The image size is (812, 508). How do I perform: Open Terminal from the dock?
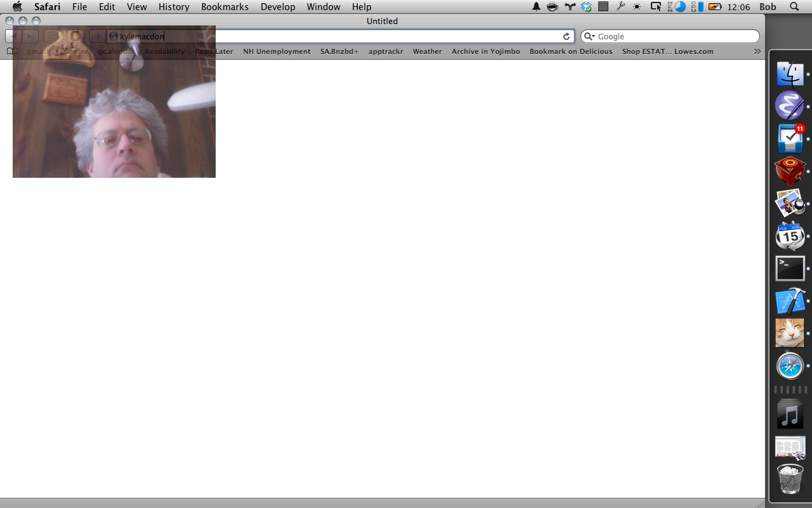[790, 269]
